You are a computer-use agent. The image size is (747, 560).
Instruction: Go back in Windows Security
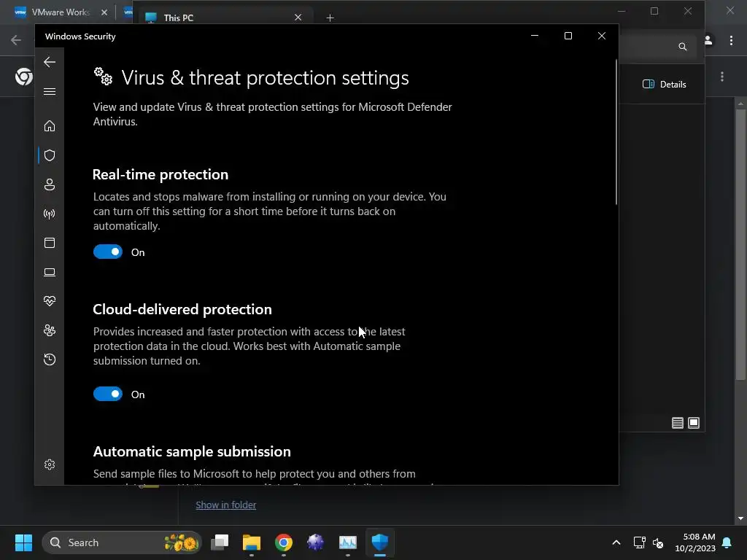click(x=50, y=62)
